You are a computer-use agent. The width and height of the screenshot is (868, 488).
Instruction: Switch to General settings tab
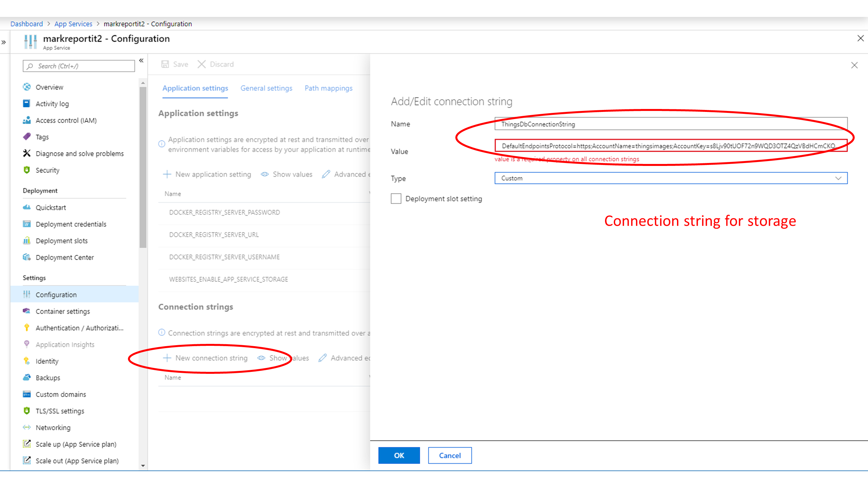(x=266, y=88)
